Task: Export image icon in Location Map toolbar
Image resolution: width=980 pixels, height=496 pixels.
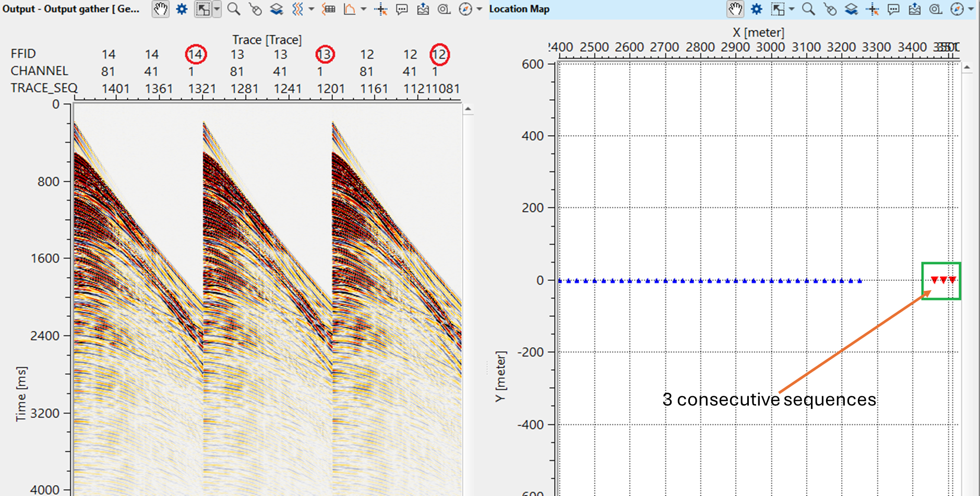Action: coord(914,9)
